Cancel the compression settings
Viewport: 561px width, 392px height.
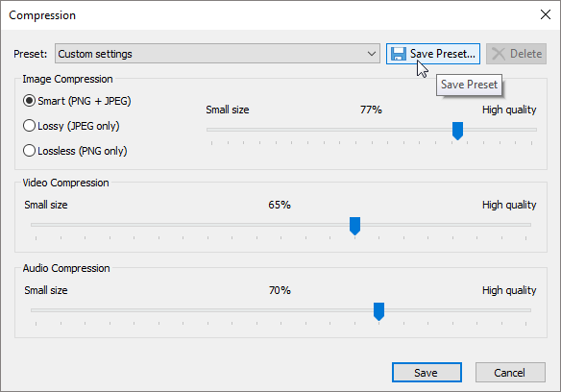tap(510, 373)
